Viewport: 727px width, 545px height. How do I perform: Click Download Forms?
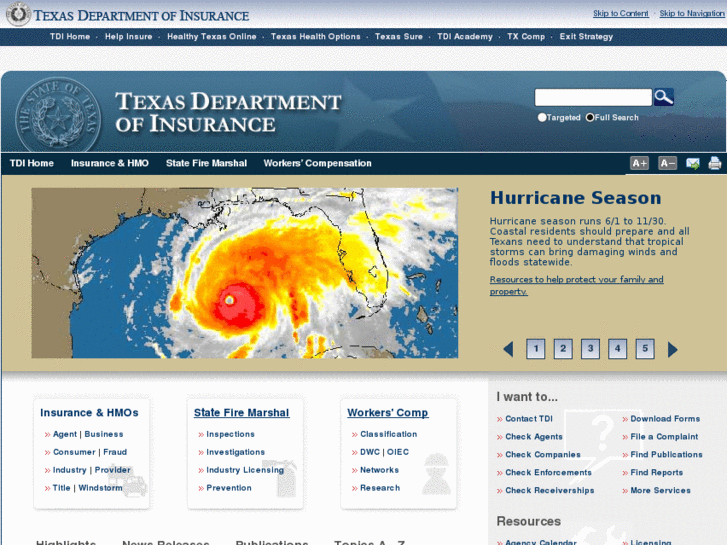pos(665,418)
